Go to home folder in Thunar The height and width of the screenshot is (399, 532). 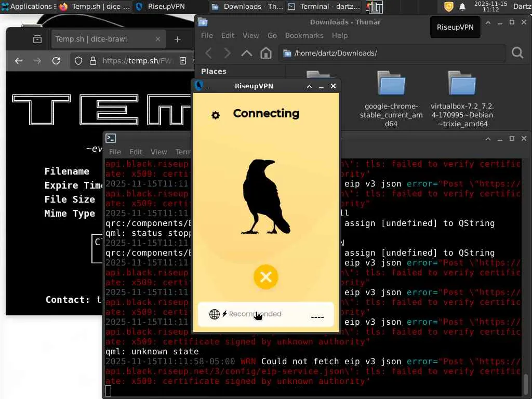point(265,53)
